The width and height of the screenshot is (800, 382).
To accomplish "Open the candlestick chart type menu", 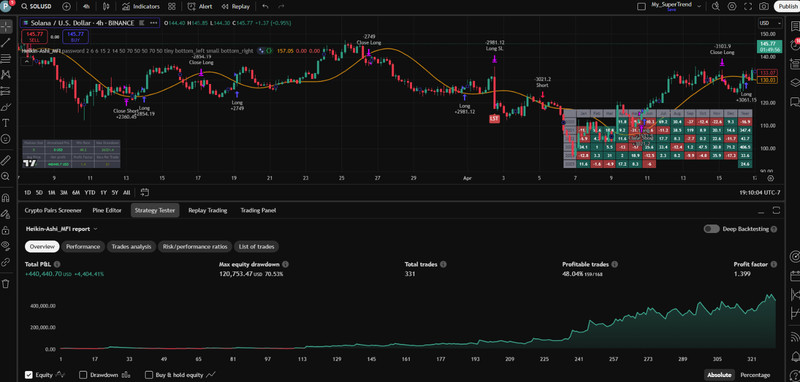I will click(106, 7).
